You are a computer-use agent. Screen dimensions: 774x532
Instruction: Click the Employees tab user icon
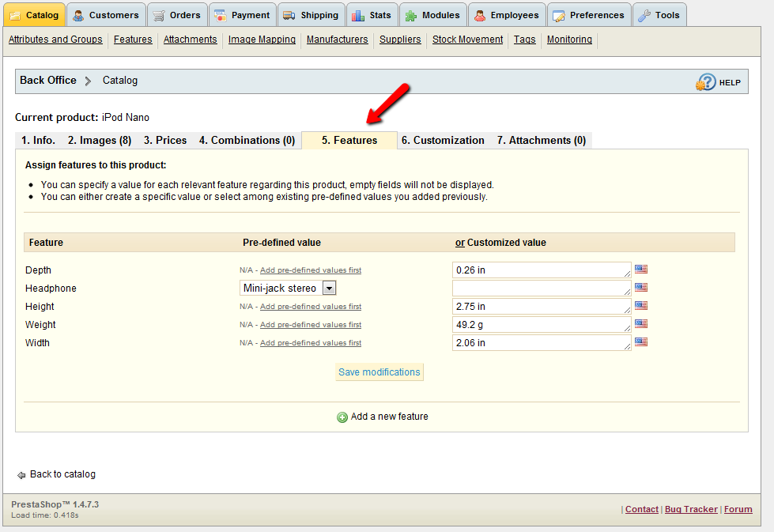coord(479,16)
